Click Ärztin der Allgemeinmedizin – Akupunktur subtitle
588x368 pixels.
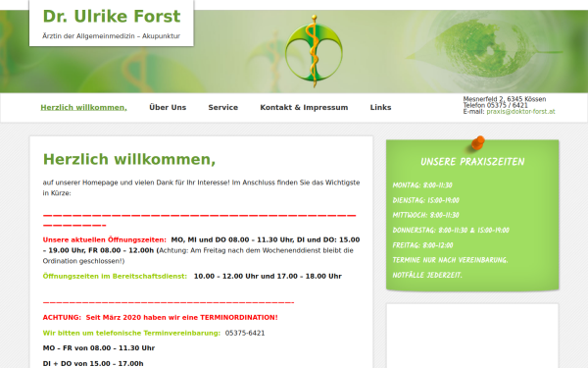pyautogui.click(x=111, y=36)
